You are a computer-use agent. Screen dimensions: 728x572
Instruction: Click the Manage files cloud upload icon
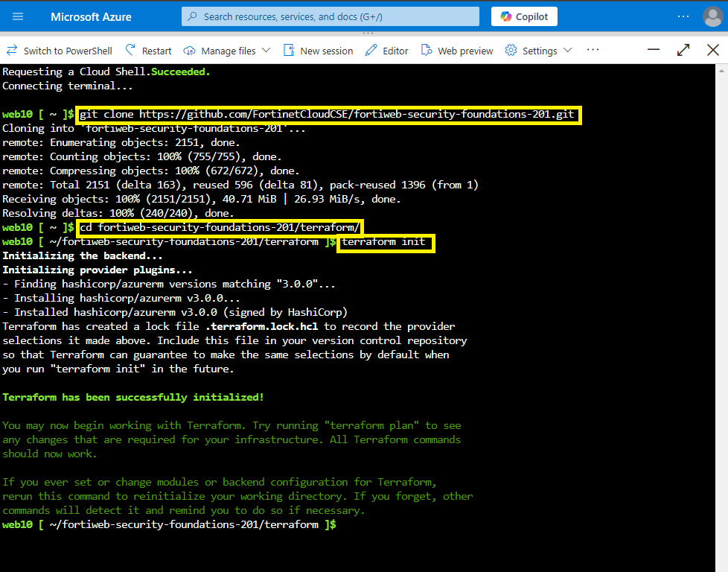(189, 51)
